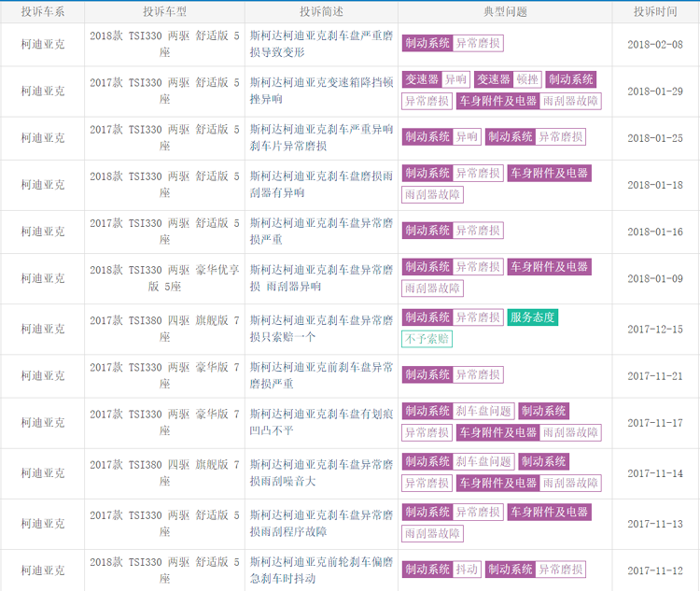
Task: Click 变速器 异响 tag in 2018-01-29 row
Action: (x=436, y=79)
